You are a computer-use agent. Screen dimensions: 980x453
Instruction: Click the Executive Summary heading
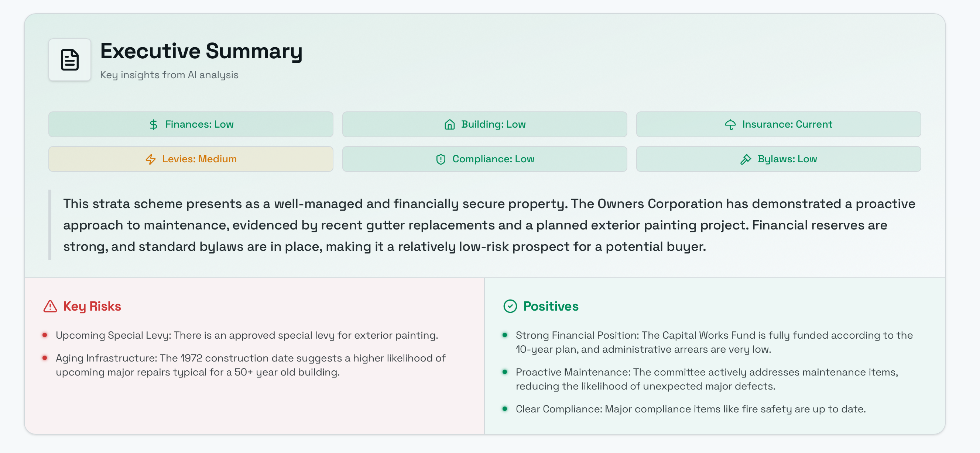201,51
